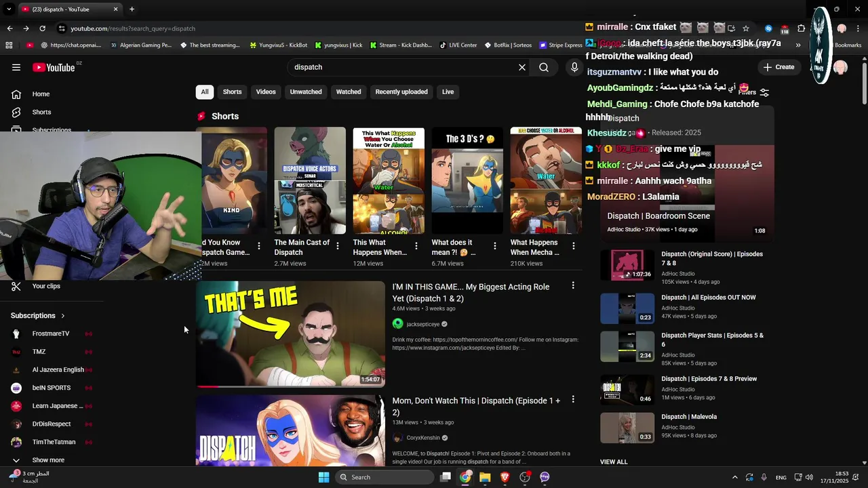Select the Live filter chip
The height and width of the screenshot is (488, 868).
click(448, 91)
